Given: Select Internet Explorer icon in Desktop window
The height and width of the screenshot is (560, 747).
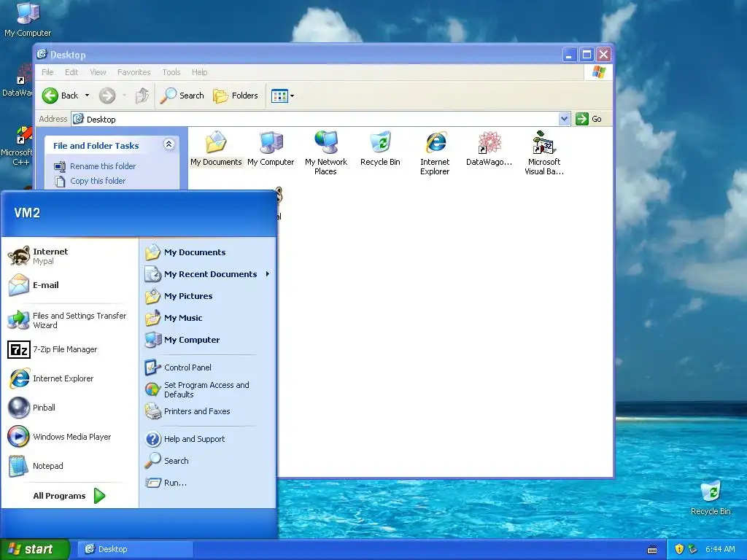Looking at the screenshot, I should click(435, 153).
